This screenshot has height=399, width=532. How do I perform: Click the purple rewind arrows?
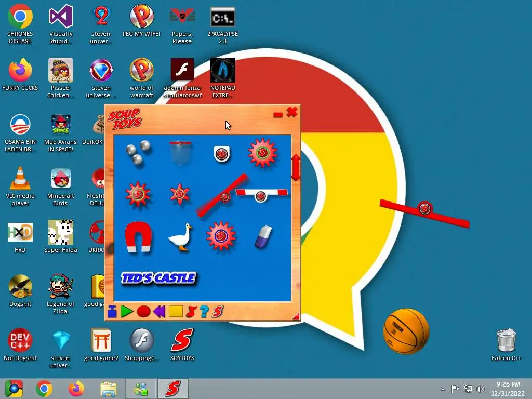coord(159,312)
